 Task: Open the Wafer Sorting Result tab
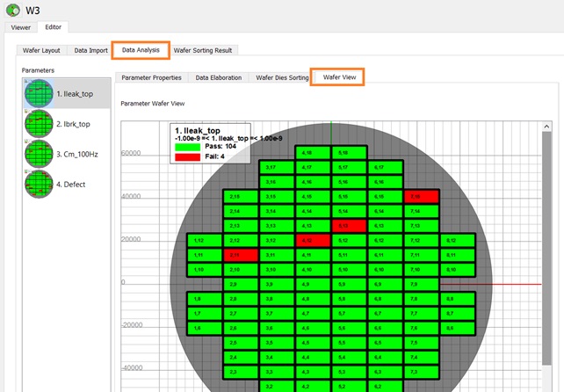coord(203,50)
